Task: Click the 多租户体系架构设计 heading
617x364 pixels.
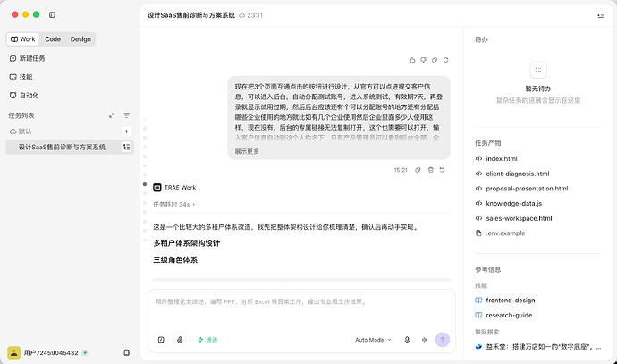Action: 187,243
